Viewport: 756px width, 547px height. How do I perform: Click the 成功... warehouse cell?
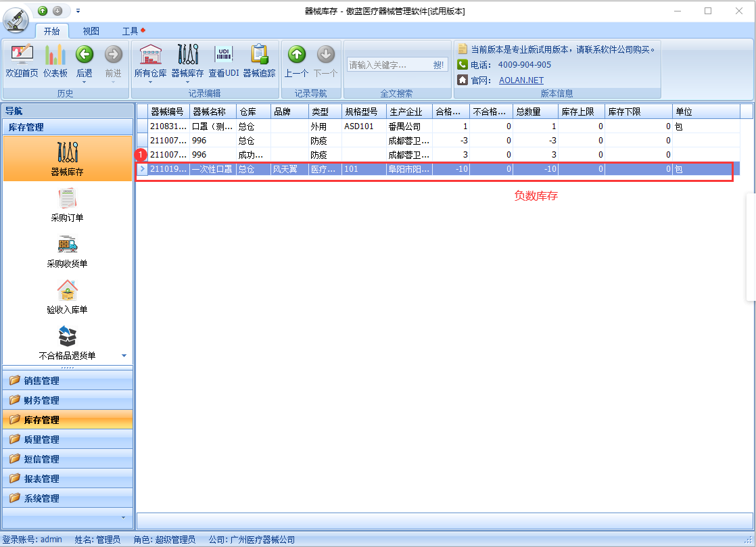[x=254, y=155]
